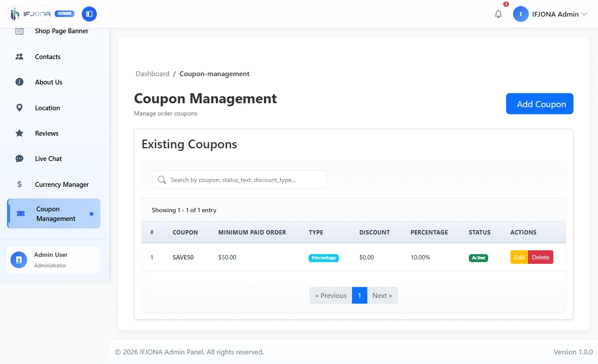598x364 pixels.
Task: Follow the Dashboard breadcrumb link
Action: click(x=152, y=74)
